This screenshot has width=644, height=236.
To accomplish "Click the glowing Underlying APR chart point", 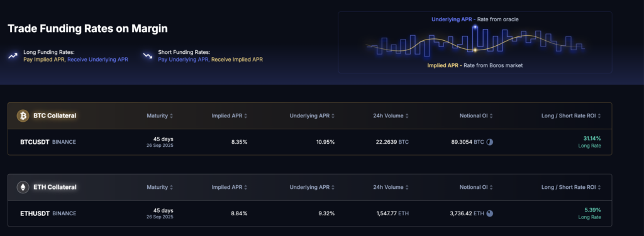I will tap(475, 27).
